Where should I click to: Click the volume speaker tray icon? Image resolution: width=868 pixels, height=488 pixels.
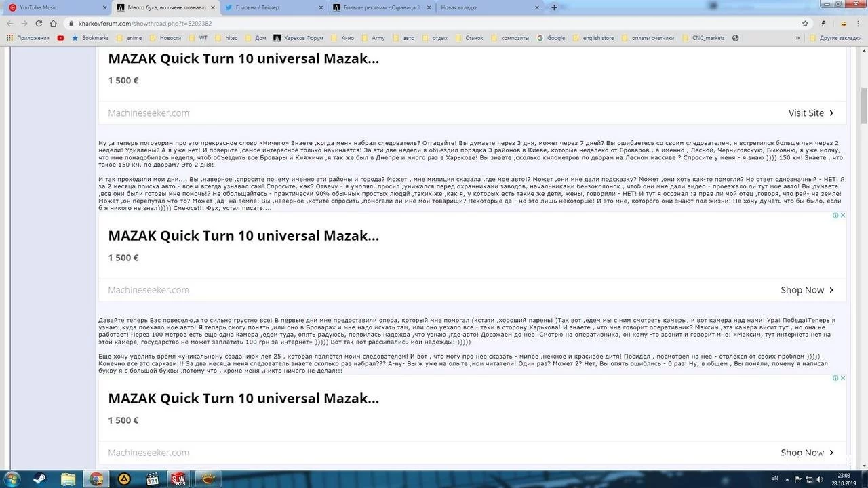click(821, 479)
